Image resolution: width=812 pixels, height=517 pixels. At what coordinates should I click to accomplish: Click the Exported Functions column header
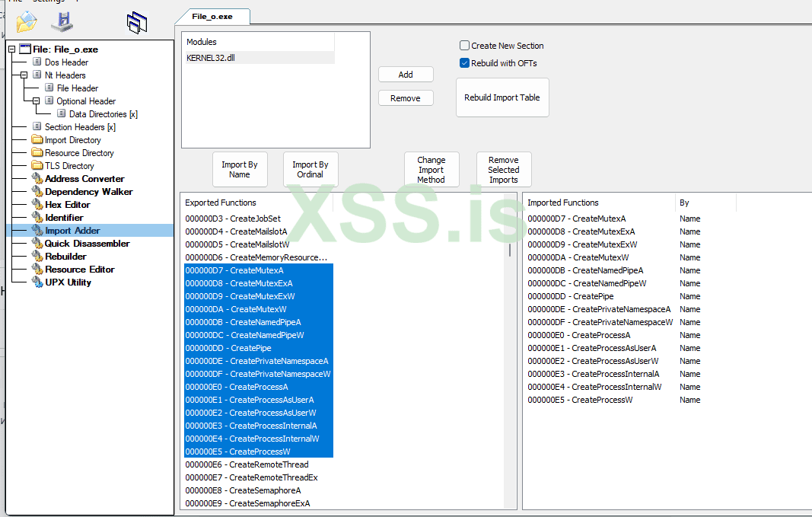[257, 203]
